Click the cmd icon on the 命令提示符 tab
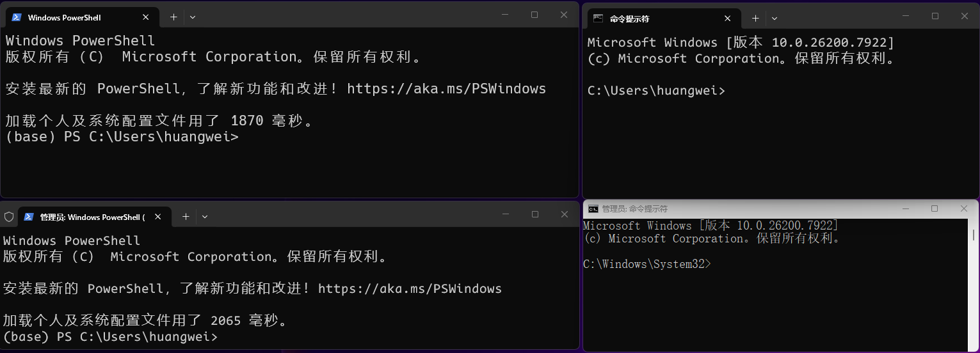The height and width of the screenshot is (353, 980). [x=598, y=19]
